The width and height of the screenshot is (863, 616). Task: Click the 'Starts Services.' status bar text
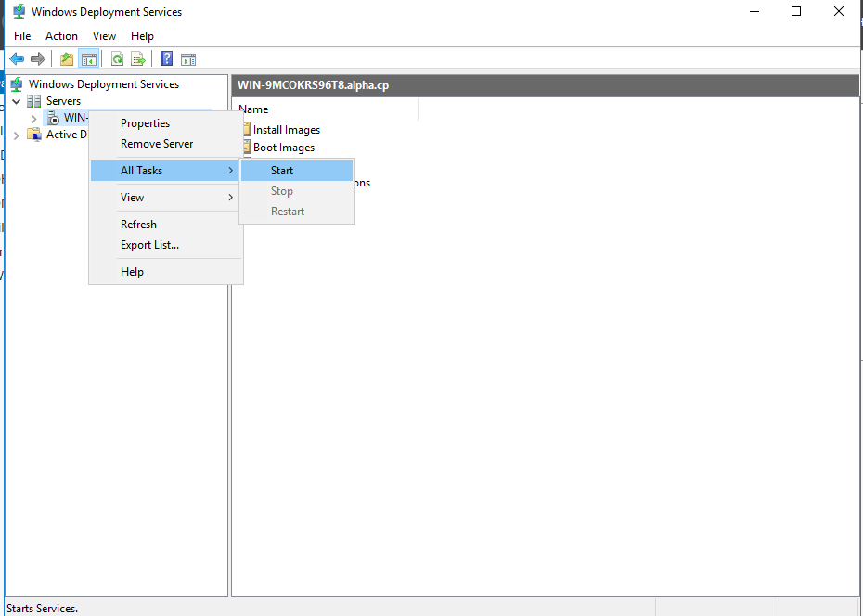[x=43, y=609]
